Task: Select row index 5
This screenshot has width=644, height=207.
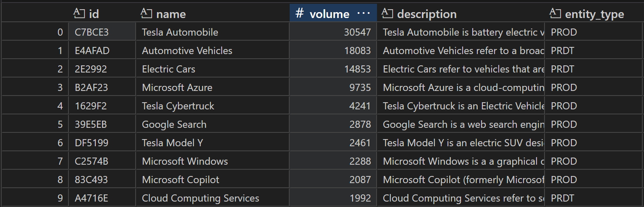Action: click(35, 124)
